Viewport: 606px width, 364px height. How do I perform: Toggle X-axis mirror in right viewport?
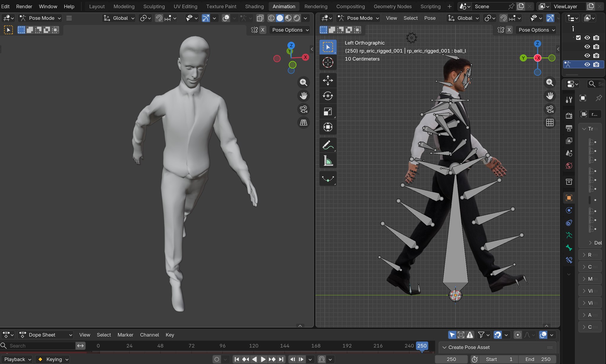[509, 30]
